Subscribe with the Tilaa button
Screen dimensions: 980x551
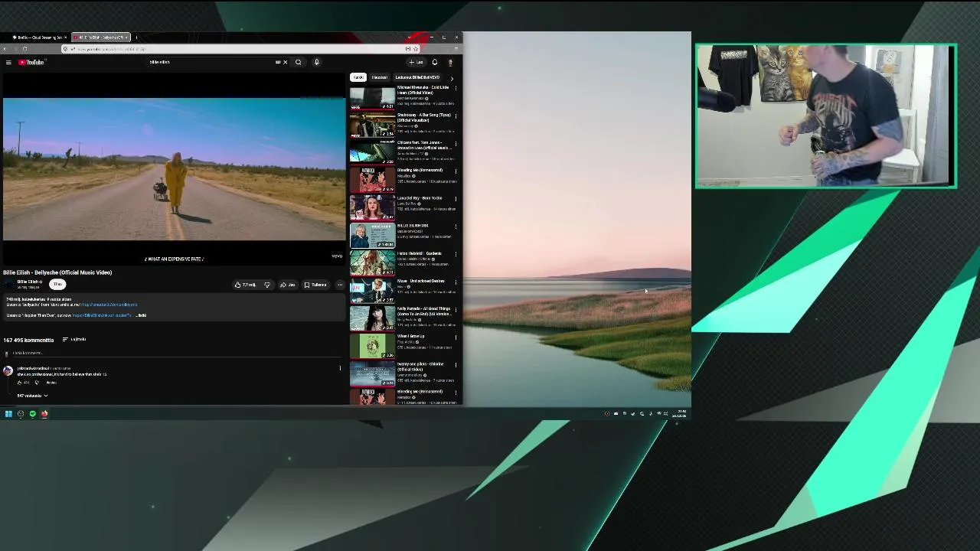(x=57, y=285)
